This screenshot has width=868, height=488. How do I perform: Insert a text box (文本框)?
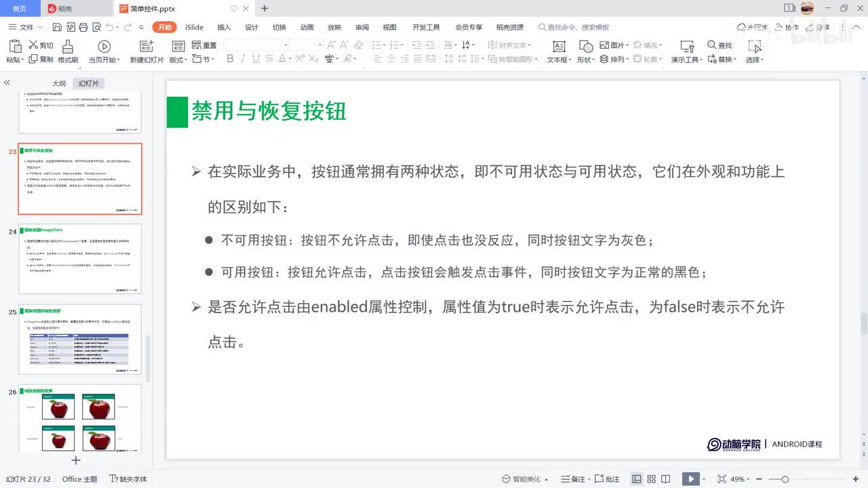(558, 52)
